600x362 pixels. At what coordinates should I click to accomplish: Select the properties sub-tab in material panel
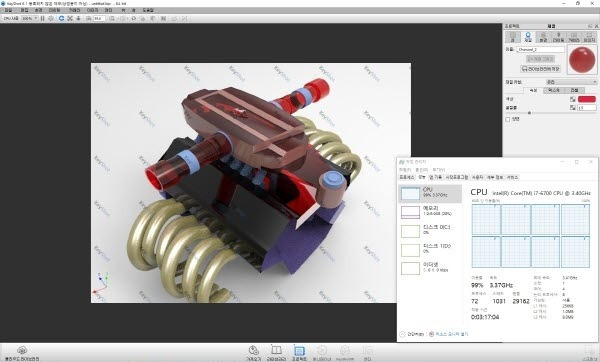(x=533, y=90)
